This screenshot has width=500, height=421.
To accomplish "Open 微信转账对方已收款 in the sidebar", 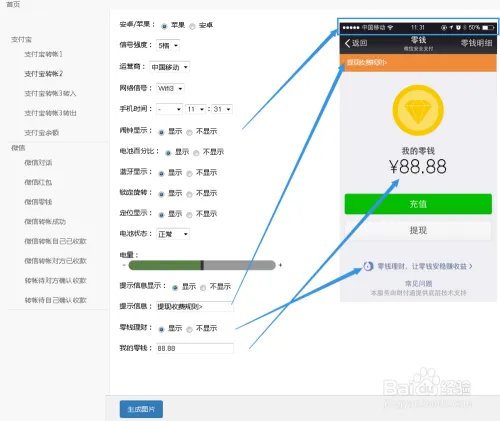I will [55, 261].
